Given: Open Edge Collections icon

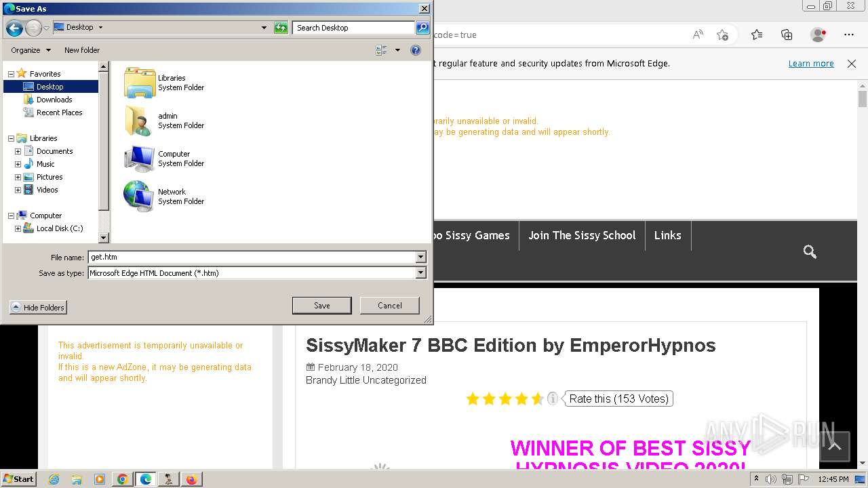Looking at the screenshot, I should 787,35.
